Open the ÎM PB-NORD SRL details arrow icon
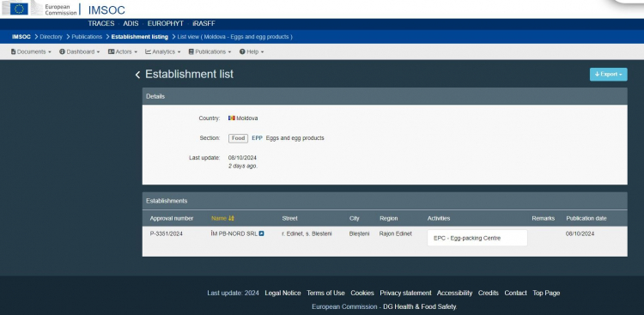 coord(262,233)
